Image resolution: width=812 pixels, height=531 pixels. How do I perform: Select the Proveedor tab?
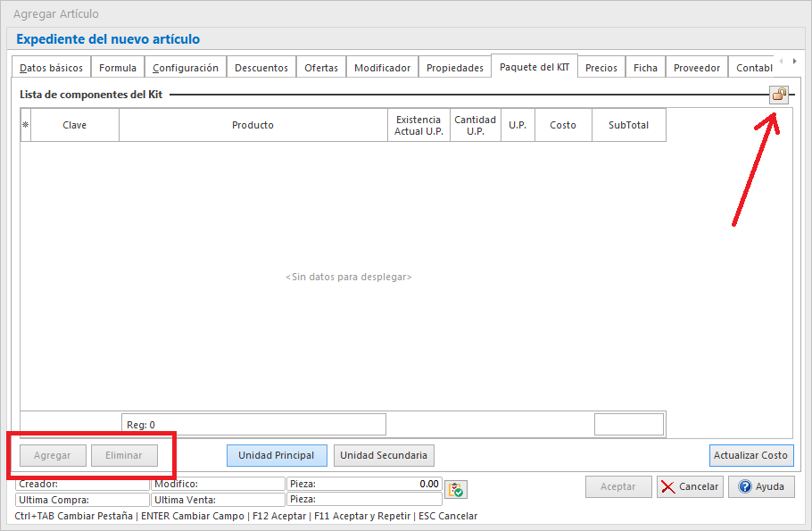pyautogui.click(x=696, y=68)
